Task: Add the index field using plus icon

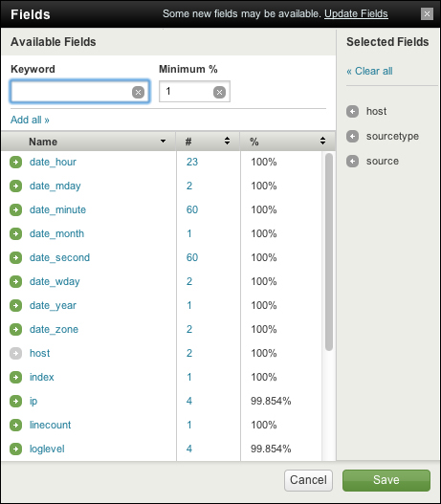Action: tap(15, 377)
